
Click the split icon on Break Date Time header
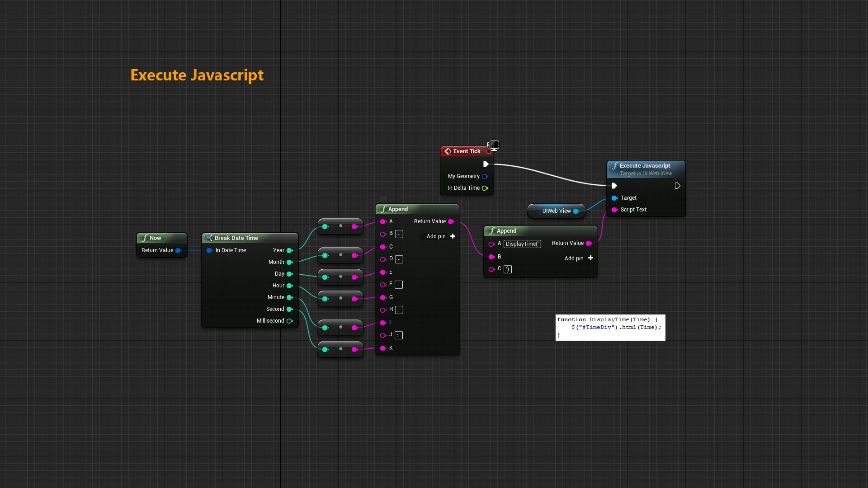click(x=209, y=238)
